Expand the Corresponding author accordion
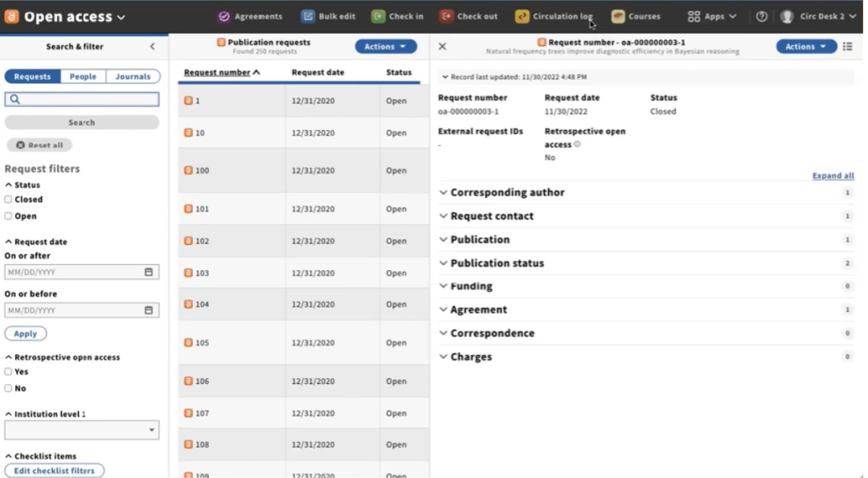The image size is (868, 478). pos(507,193)
